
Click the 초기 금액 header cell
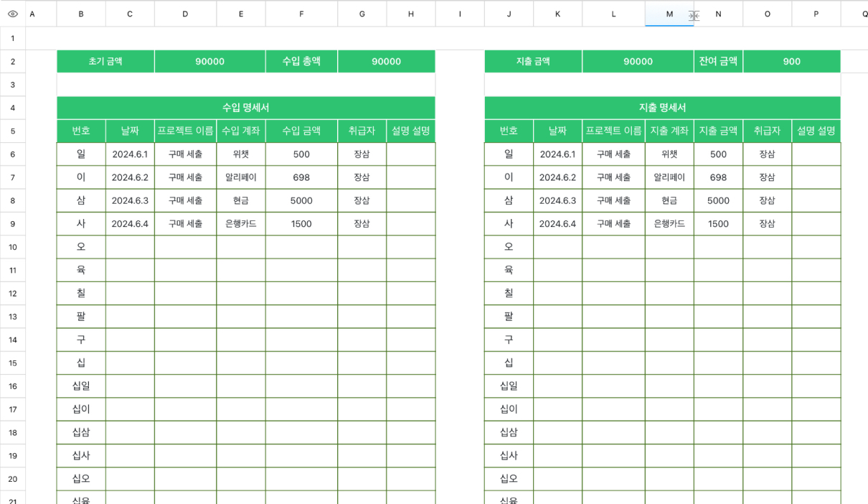coord(105,62)
